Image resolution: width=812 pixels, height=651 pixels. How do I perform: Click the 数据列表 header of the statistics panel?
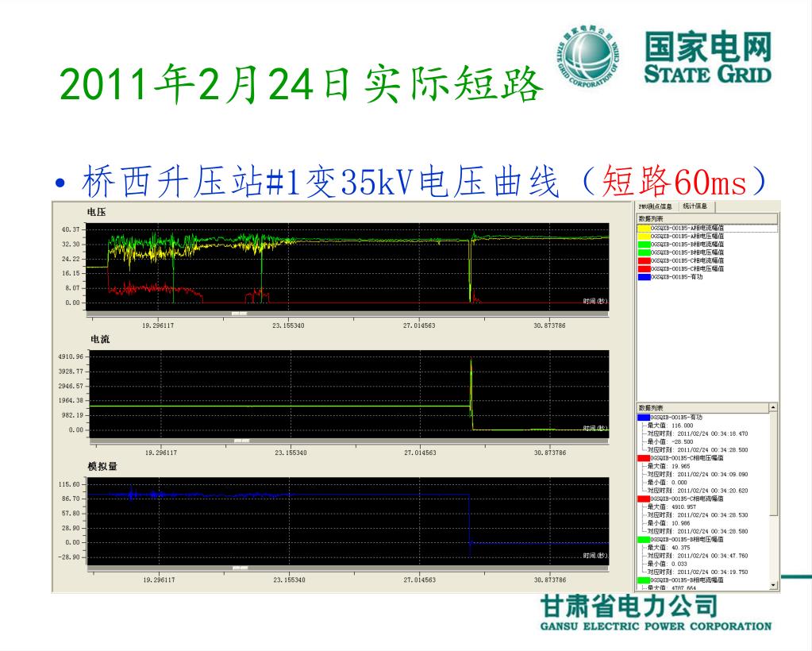coord(702,408)
